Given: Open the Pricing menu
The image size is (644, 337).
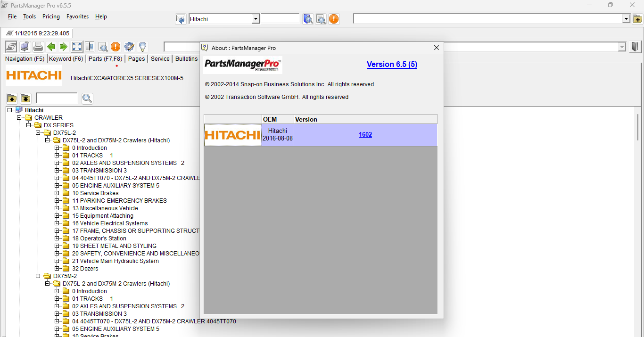Looking at the screenshot, I should click(x=51, y=16).
